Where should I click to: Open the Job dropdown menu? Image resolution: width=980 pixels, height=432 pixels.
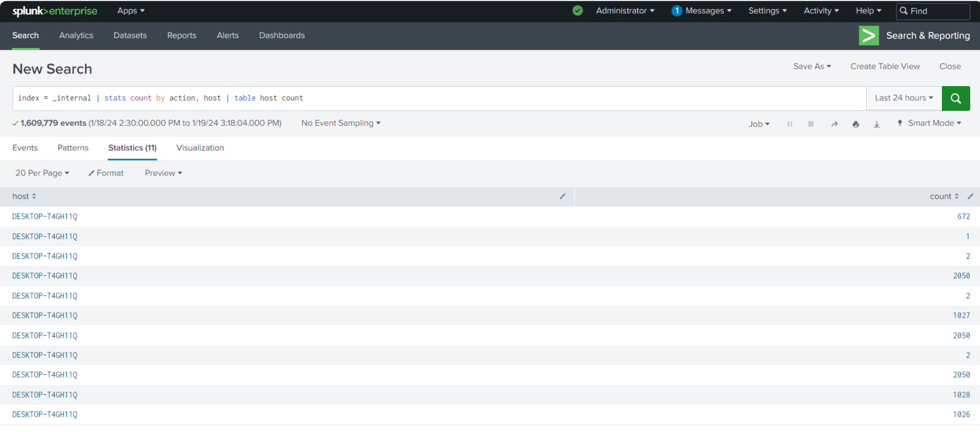tap(759, 124)
